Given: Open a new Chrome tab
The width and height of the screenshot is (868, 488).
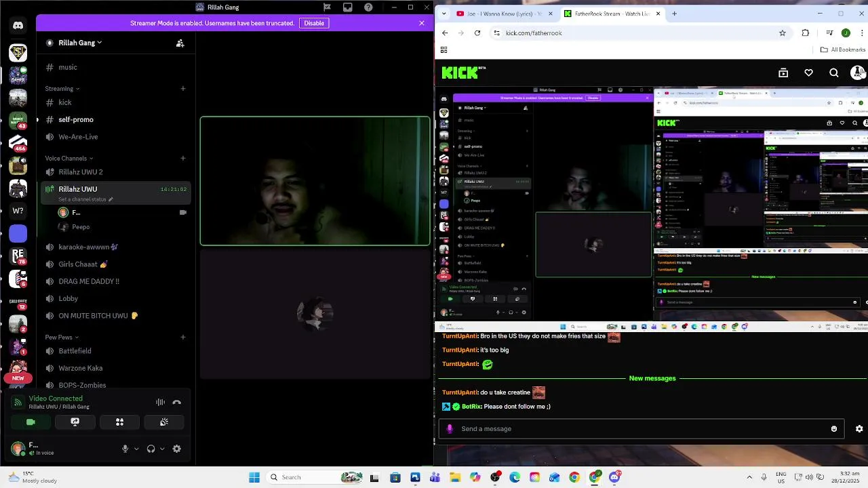Looking at the screenshot, I should pyautogui.click(x=674, y=14).
